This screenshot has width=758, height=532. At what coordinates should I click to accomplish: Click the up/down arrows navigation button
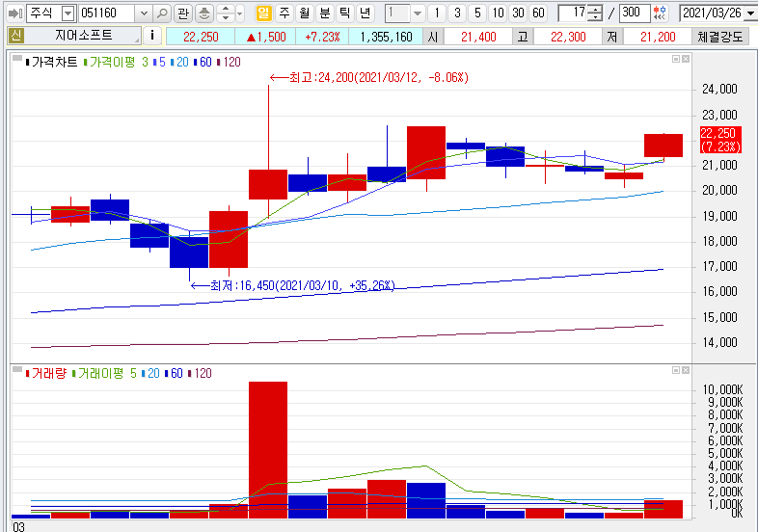(226, 13)
